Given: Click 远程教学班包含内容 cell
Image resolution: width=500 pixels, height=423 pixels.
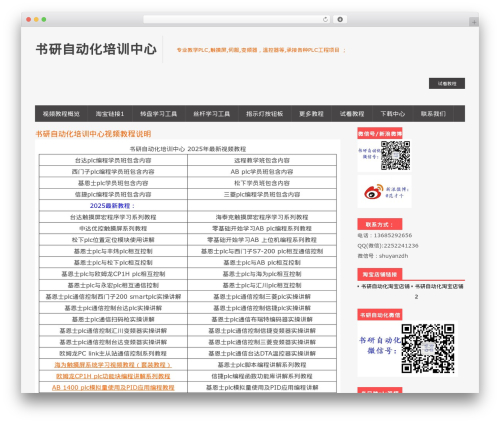Looking at the screenshot, I should 262,160.
